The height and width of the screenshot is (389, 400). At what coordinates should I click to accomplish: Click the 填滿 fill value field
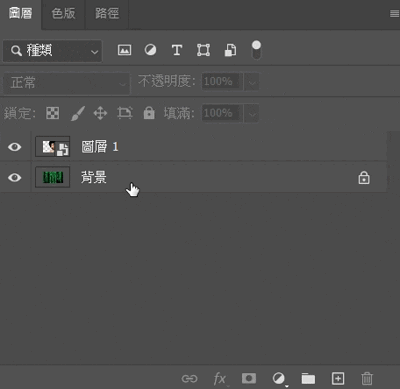pos(222,113)
